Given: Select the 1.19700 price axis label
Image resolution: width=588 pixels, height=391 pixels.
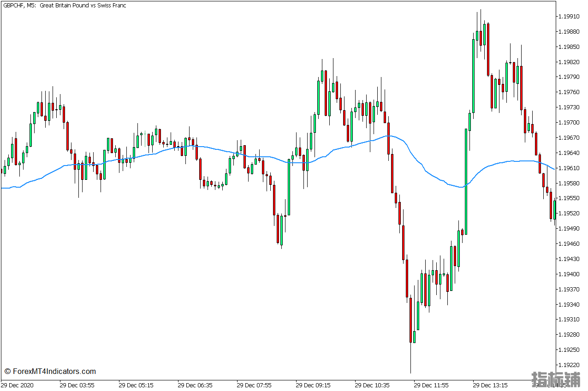Looking at the screenshot, I should (569, 123).
